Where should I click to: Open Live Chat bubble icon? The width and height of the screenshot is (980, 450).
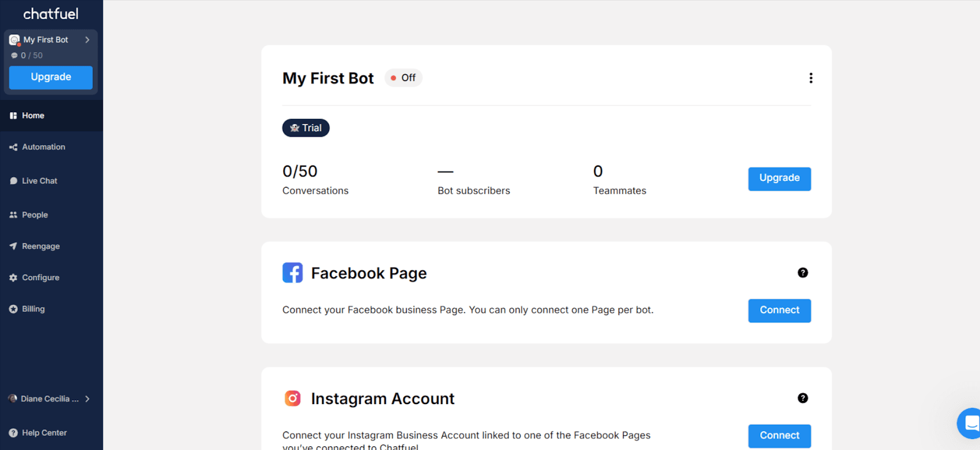pos(13,181)
